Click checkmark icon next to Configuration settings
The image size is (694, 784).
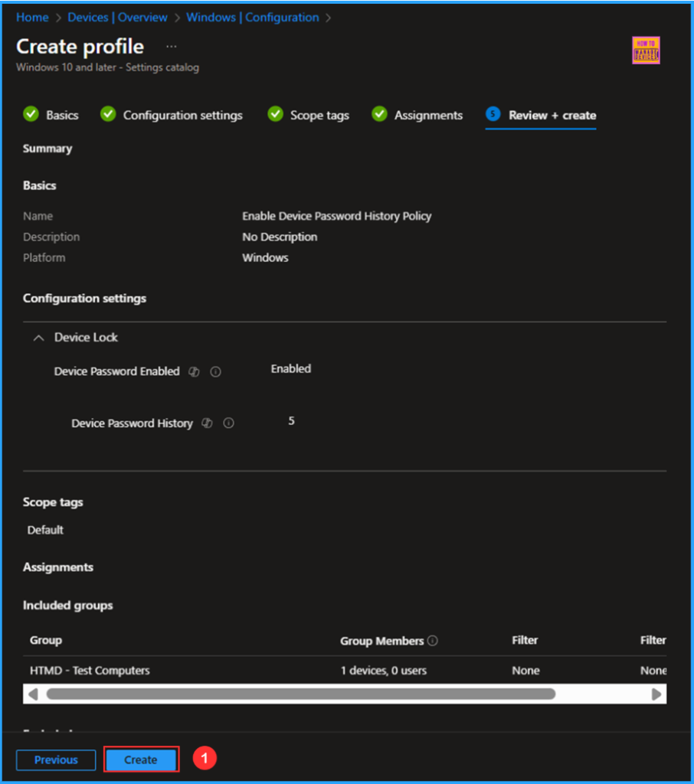point(108,114)
